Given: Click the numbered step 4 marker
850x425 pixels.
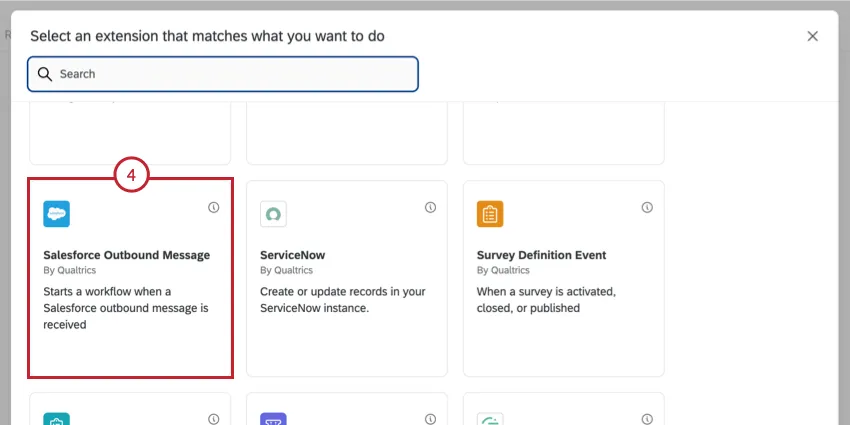Looking at the screenshot, I should (x=131, y=176).
